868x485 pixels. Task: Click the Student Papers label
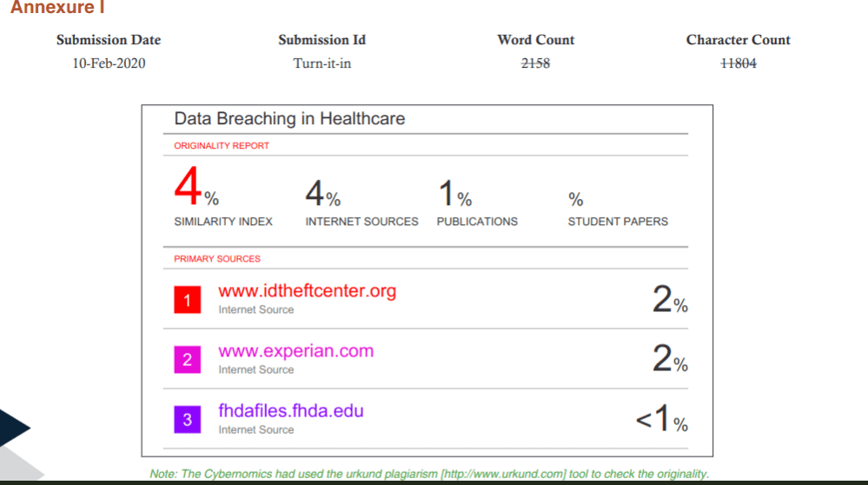point(618,222)
